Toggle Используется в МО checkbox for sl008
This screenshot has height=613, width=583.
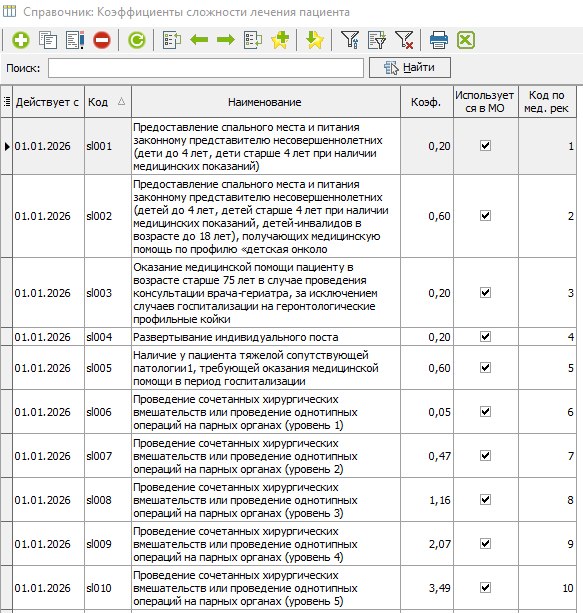[485, 500]
